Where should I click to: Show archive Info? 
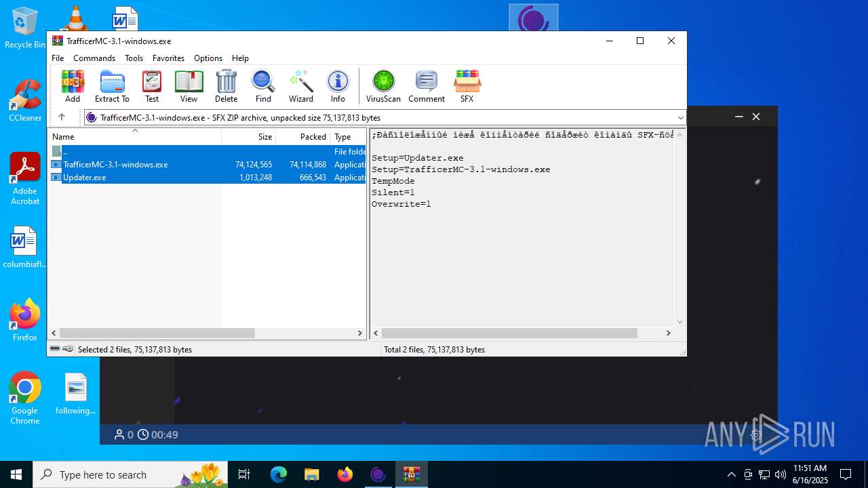pyautogui.click(x=338, y=86)
